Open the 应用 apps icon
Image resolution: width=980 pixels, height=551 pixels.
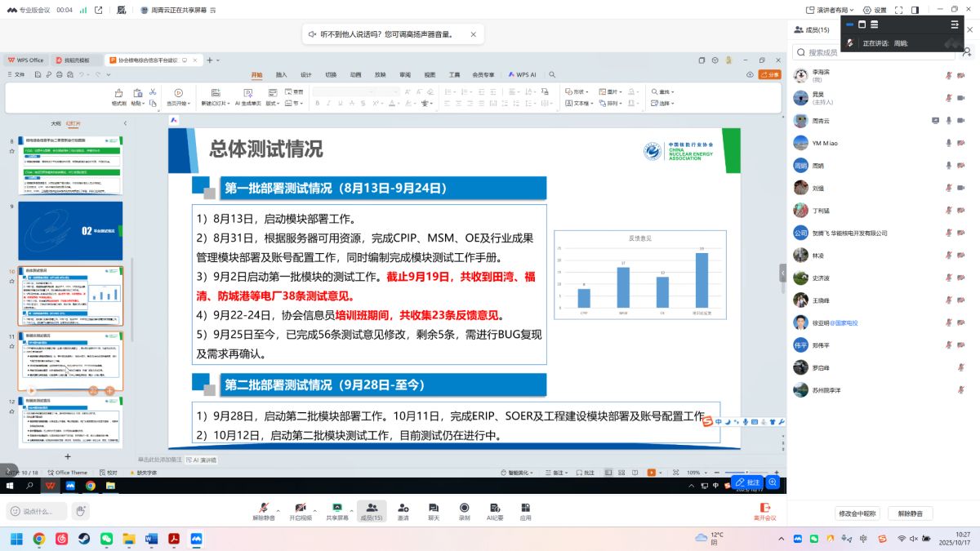point(526,510)
